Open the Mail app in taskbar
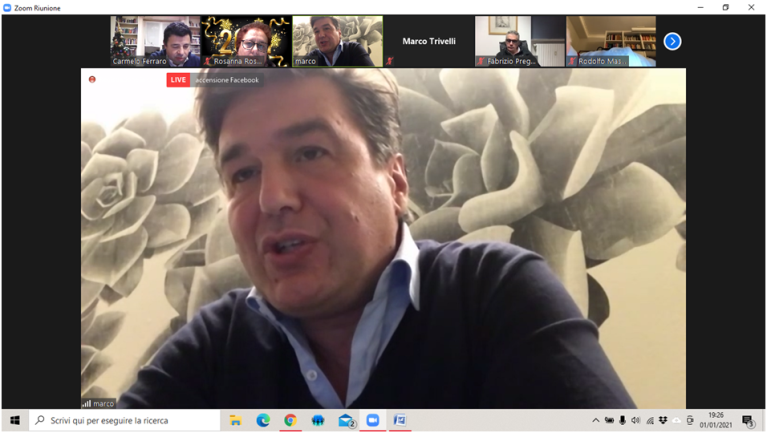Viewport: 767px width, 433px height. click(345, 421)
